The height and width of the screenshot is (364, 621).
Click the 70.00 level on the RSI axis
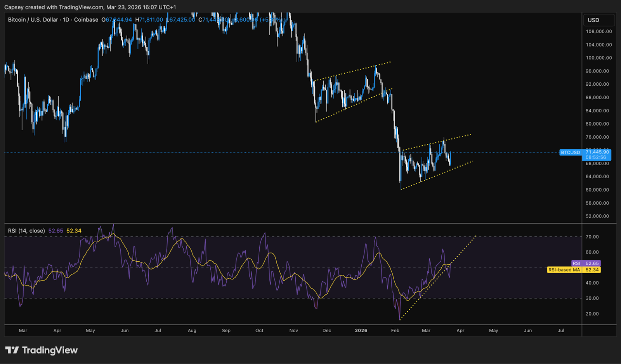click(x=592, y=237)
